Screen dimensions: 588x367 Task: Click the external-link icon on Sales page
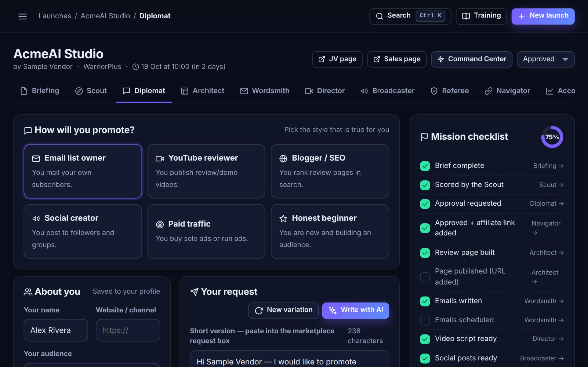pos(377,59)
